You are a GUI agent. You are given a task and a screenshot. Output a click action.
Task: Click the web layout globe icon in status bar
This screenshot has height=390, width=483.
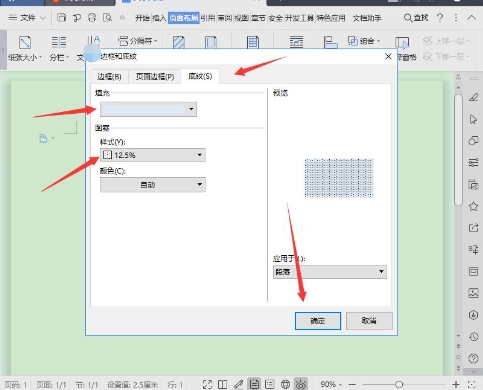click(285, 384)
